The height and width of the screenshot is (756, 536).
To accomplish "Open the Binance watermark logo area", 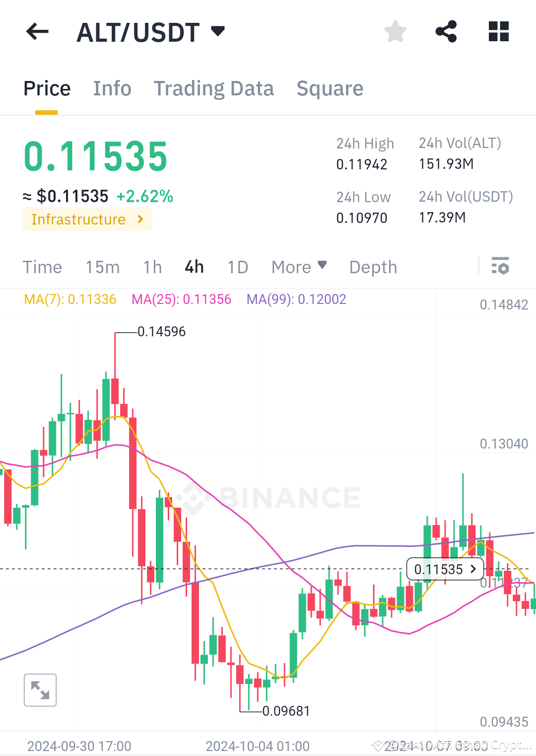I will pos(270,497).
